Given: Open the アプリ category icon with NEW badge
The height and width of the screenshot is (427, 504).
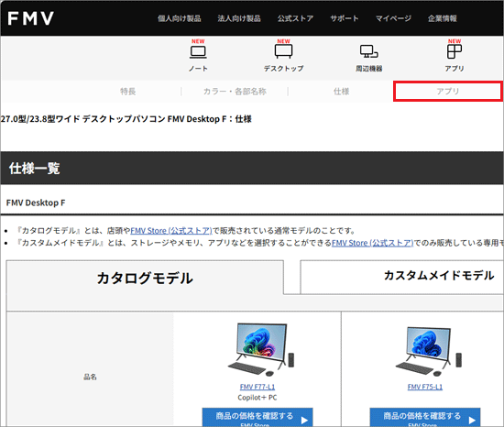Looking at the screenshot, I should coord(455,55).
